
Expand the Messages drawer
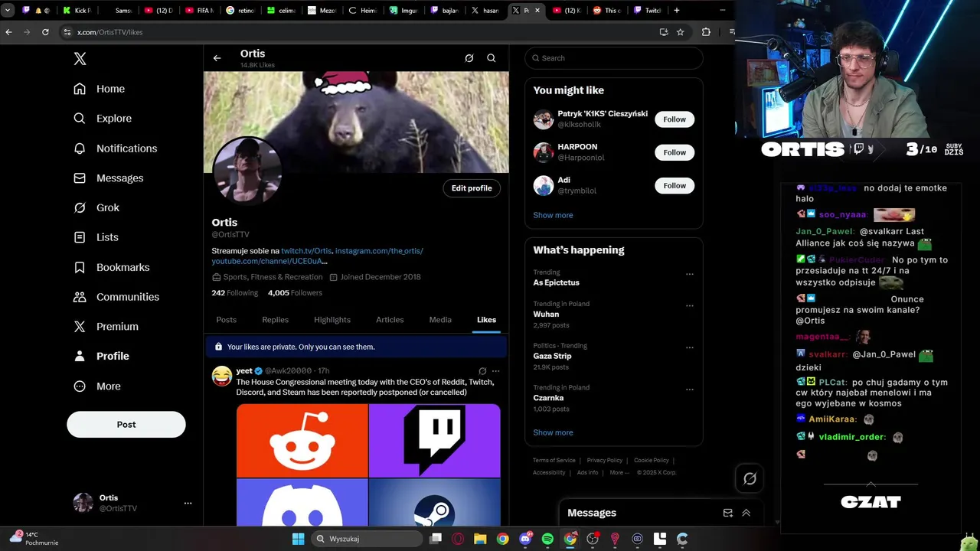point(746,513)
